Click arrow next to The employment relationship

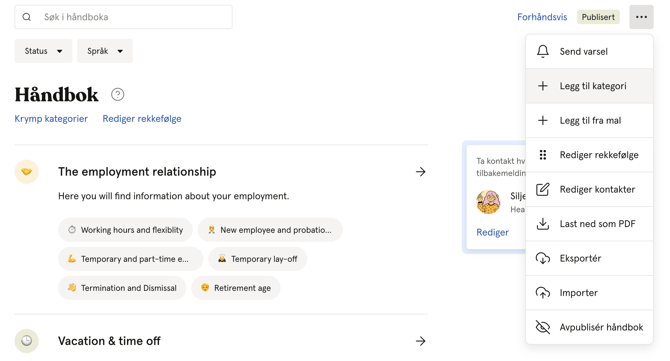420,172
